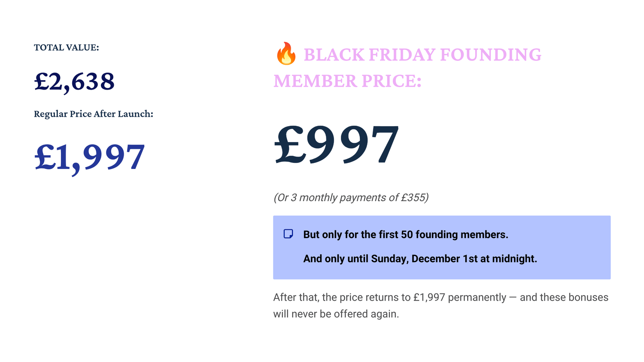
Task: Click BLACK FRIDAY FOUNDING heading line
Action: 422,55
